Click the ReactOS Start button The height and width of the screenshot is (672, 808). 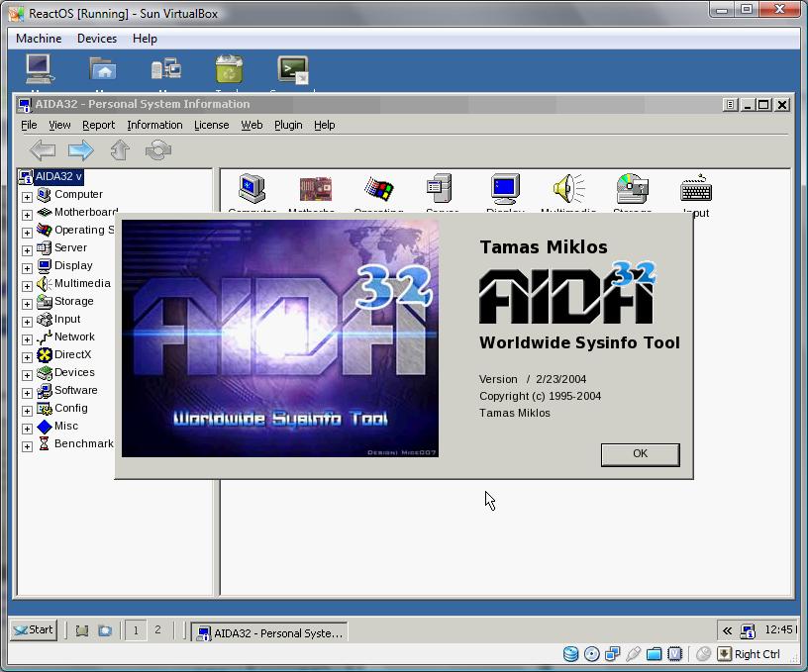[x=34, y=629]
